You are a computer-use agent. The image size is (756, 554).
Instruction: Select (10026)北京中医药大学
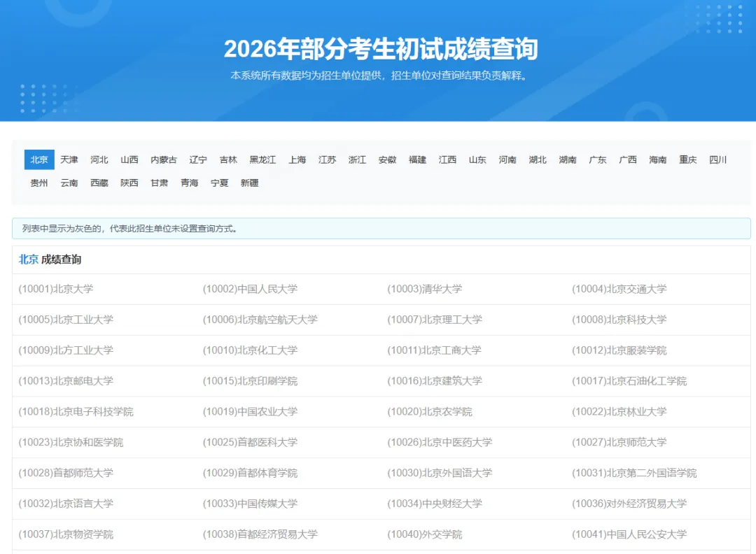tap(440, 442)
